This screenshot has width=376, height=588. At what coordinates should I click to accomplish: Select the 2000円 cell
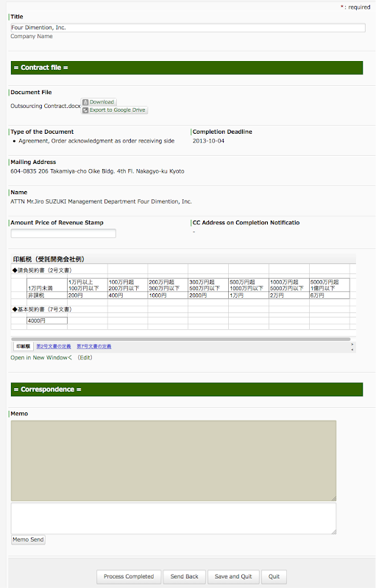(x=208, y=295)
